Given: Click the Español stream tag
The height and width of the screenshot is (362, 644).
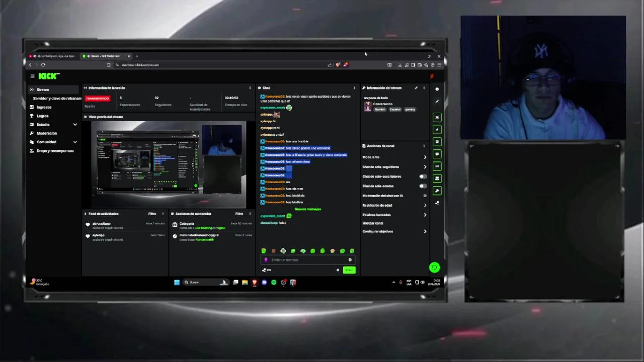Looking at the screenshot, I should 395,109.
